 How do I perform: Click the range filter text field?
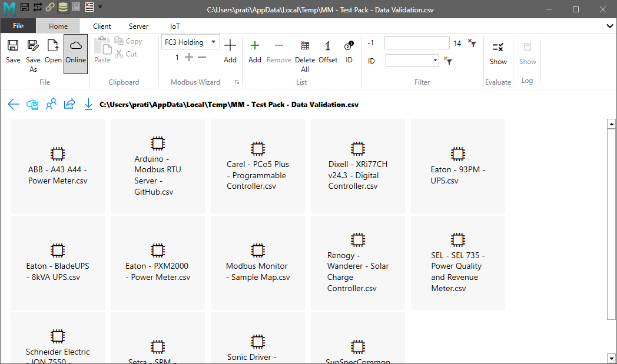click(417, 43)
